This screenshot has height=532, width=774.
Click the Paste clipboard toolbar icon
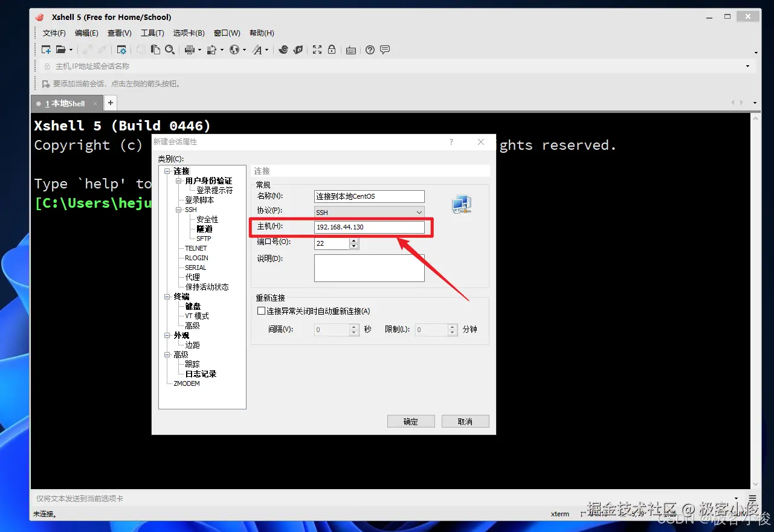[x=156, y=50]
